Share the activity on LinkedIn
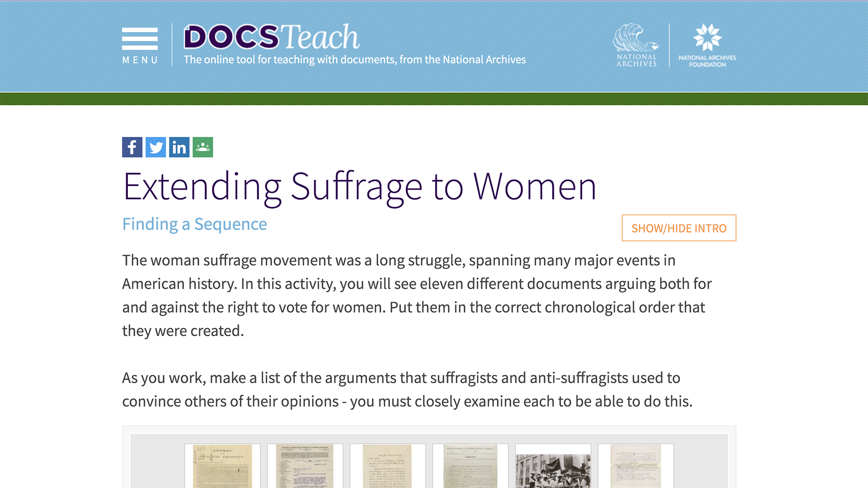 (x=179, y=147)
